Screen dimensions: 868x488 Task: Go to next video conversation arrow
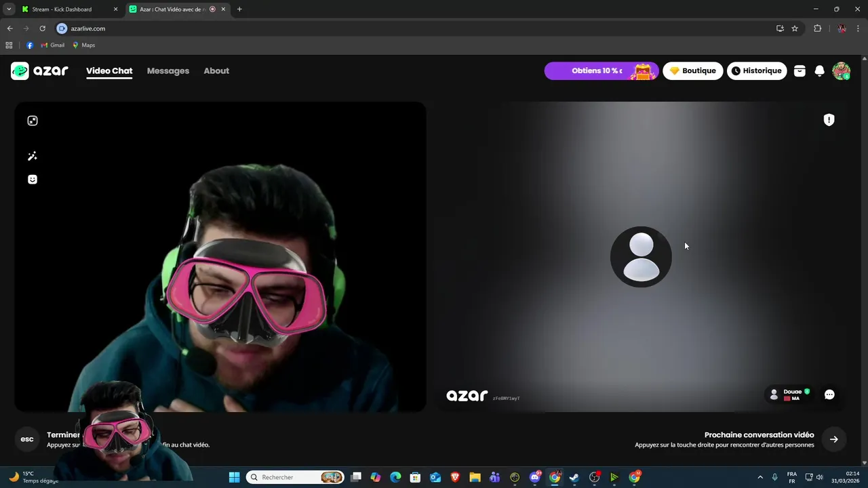(834, 439)
